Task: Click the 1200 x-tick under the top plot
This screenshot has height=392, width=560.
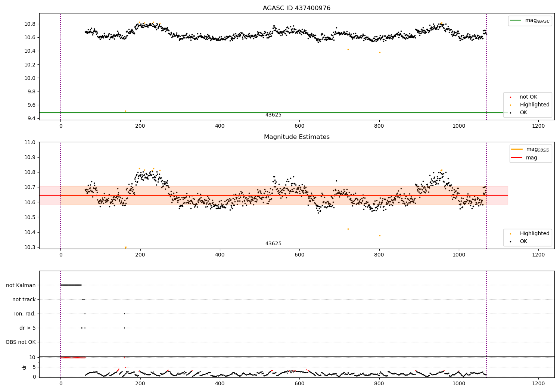Action: click(538, 126)
